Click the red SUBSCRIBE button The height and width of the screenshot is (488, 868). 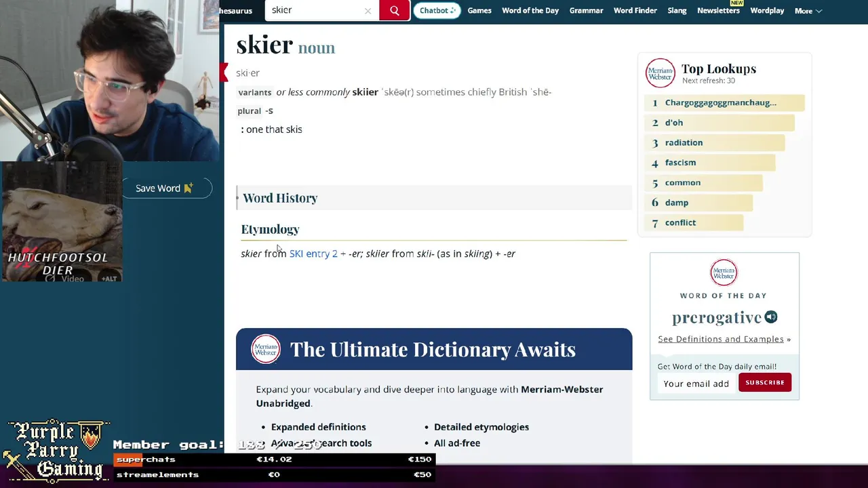pos(765,382)
